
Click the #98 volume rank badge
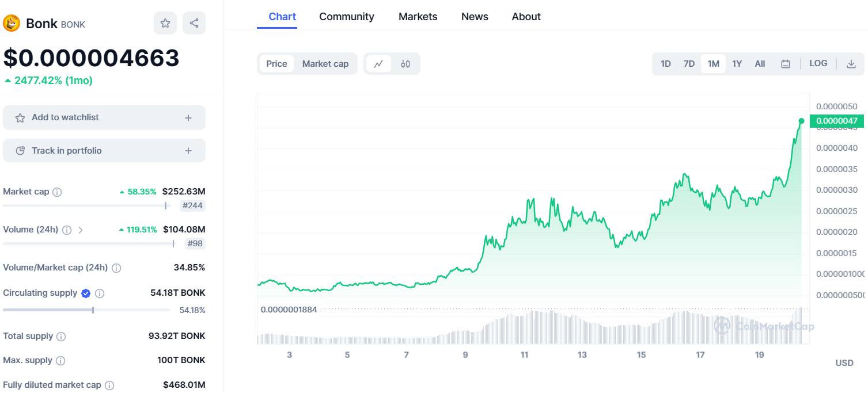(195, 243)
